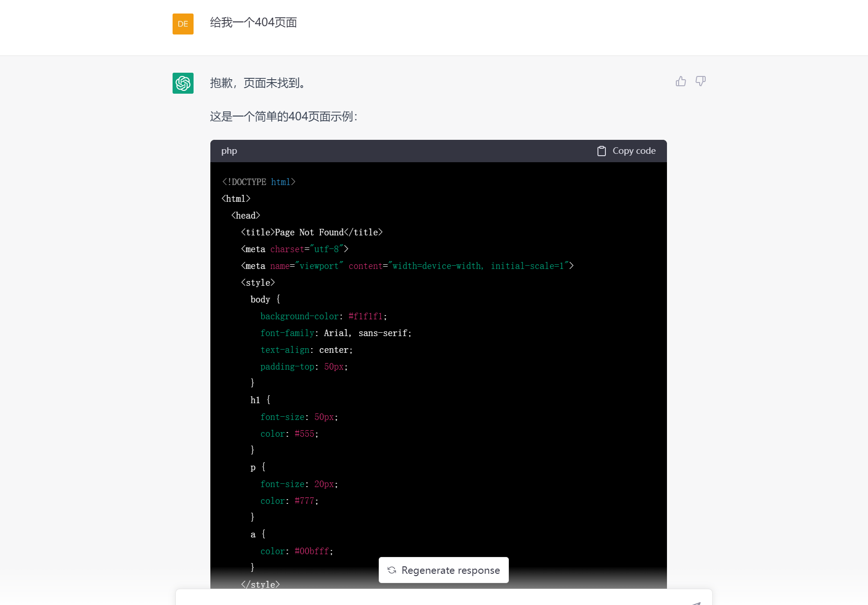Click the meta viewport code line
Screen dimensions: 868x605
pyautogui.click(x=407, y=266)
